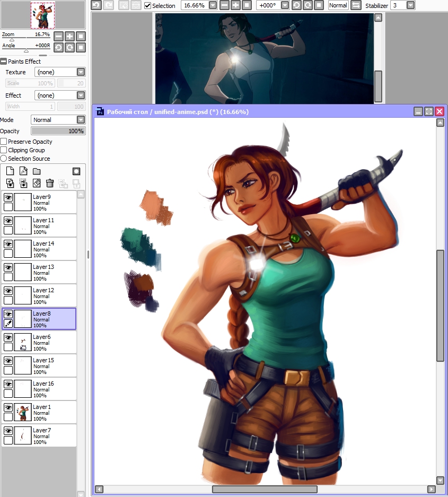
Task: Zoom in using top toolbar plus button
Action: pos(235,5)
